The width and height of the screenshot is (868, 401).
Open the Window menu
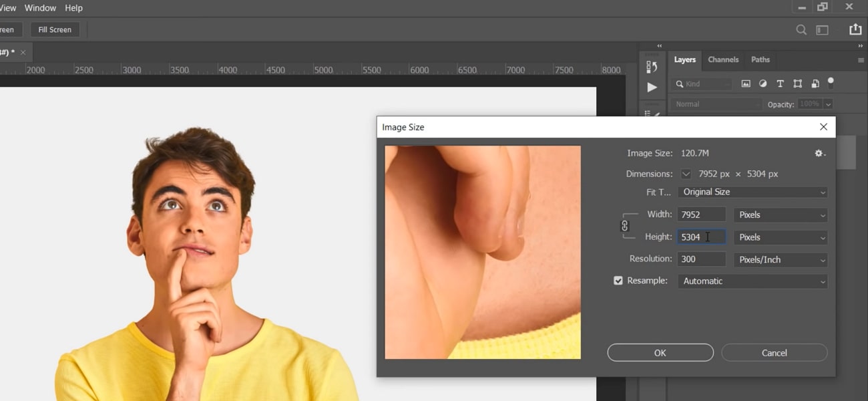pyautogui.click(x=40, y=8)
